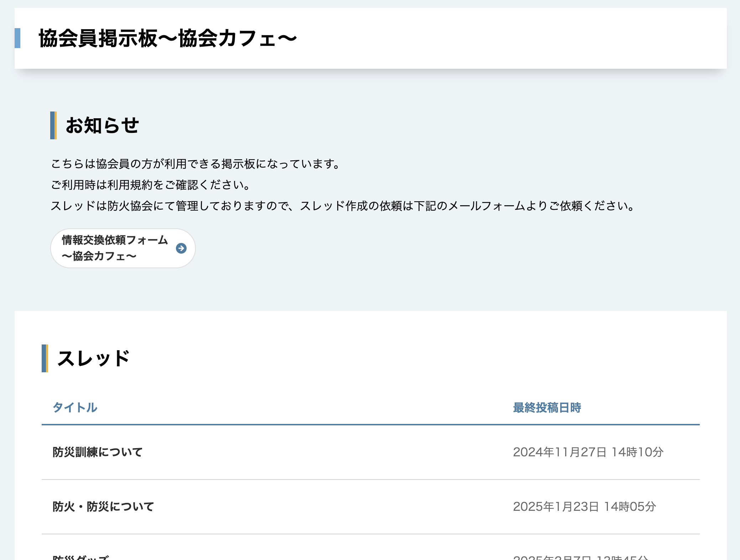
Task: Click the 2025年1月23日 14時05分 timestamp
Action: [584, 507]
